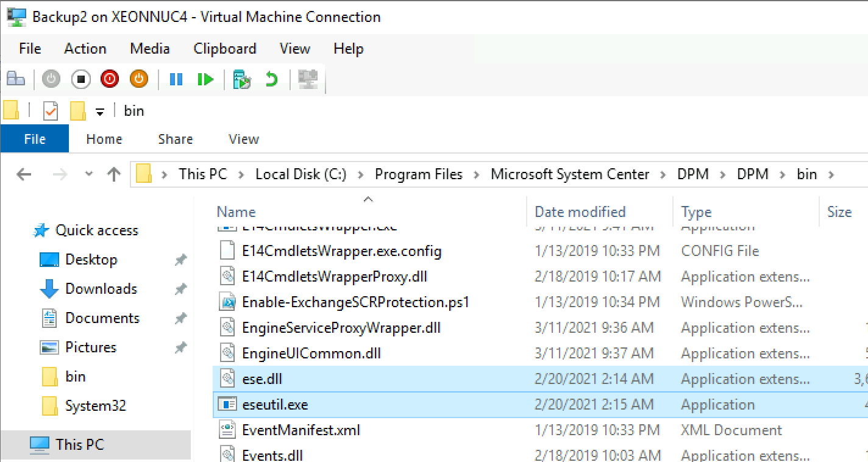Switch to the Share ribbon tab
Viewport: 868px width, 462px height.
[176, 139]
